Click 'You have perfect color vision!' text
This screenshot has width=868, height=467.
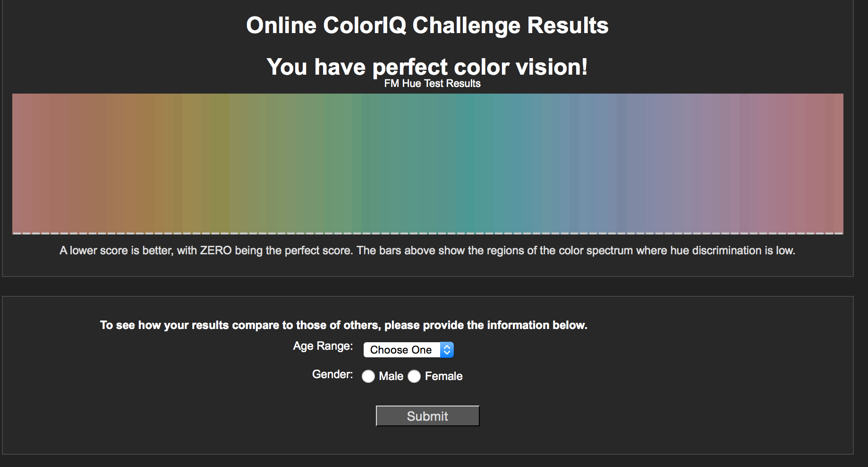(x=427, y=67)
